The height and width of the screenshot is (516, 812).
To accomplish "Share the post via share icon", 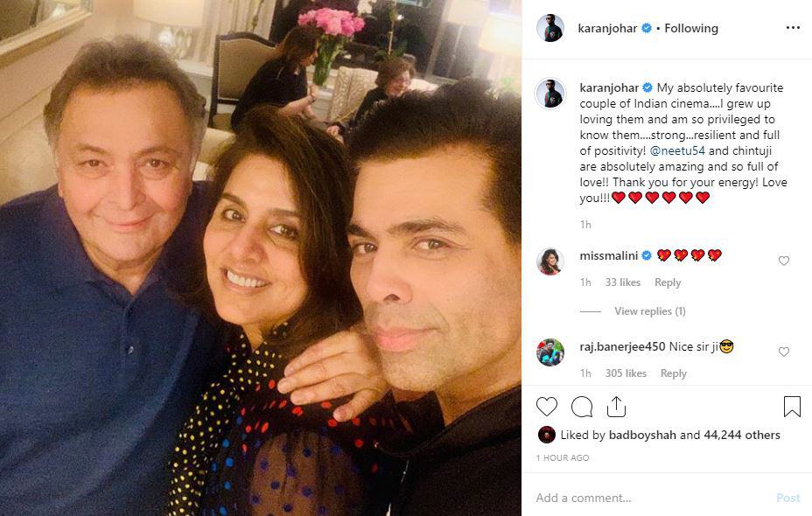I will click(616, 407).
